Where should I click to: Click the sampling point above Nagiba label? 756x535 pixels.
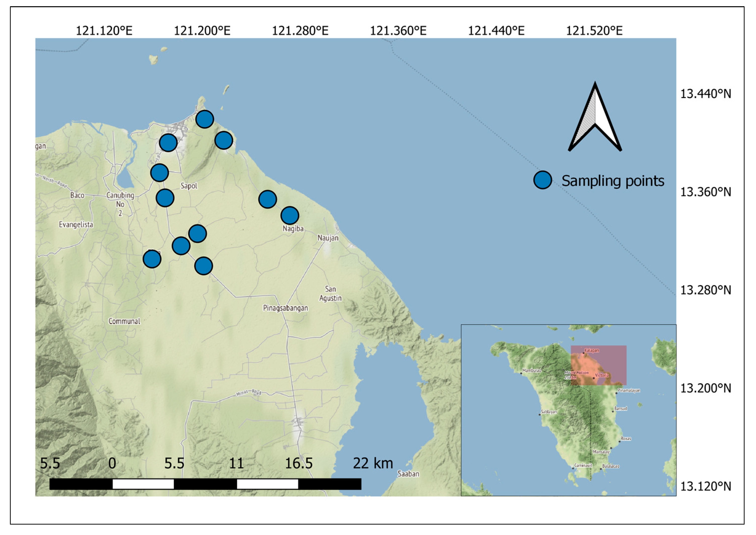click(289, 215)
